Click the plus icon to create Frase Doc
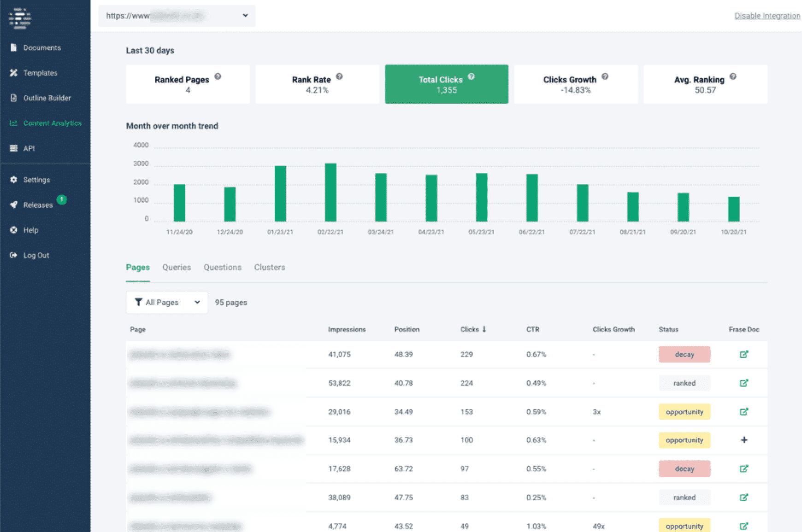This screenshot has width=802, height=532. pos(743,440)
